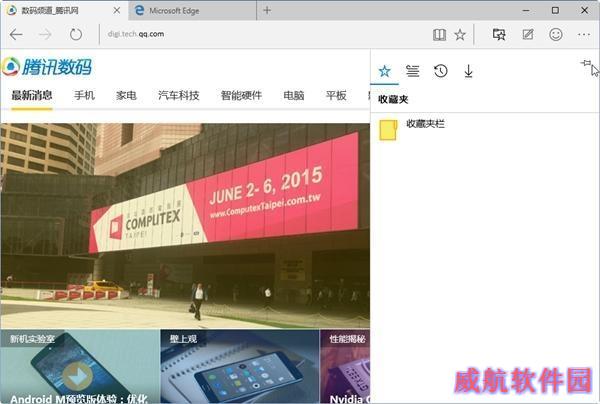Select the 电脑 navigation item

[294, 95]
